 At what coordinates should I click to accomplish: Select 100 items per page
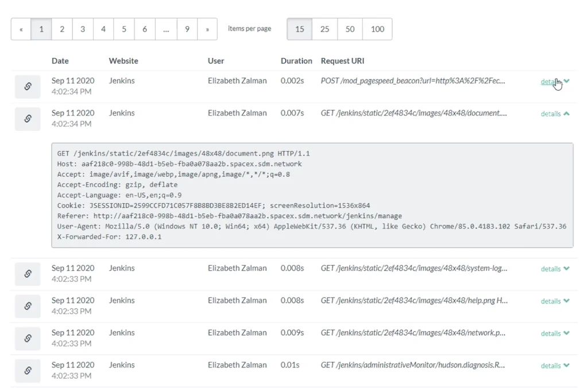377,29
